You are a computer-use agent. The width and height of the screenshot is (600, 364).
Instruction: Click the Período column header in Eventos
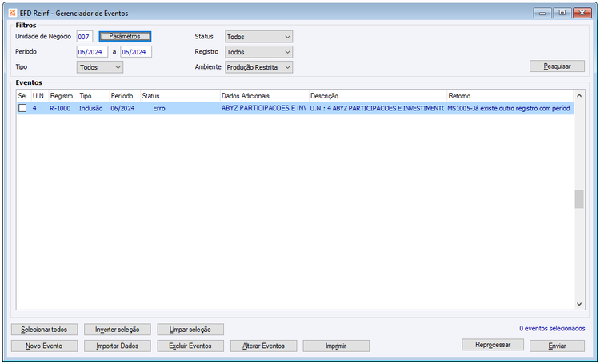pos(125,96)
